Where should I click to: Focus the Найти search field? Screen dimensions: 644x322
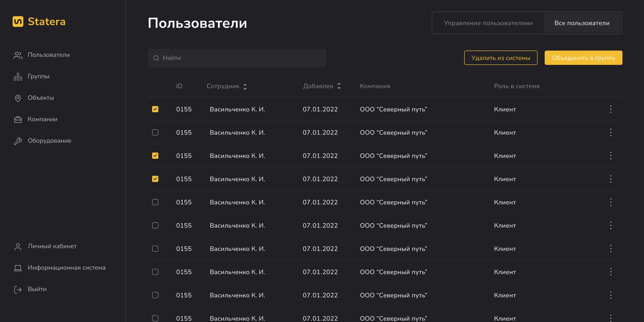point(237,58)
